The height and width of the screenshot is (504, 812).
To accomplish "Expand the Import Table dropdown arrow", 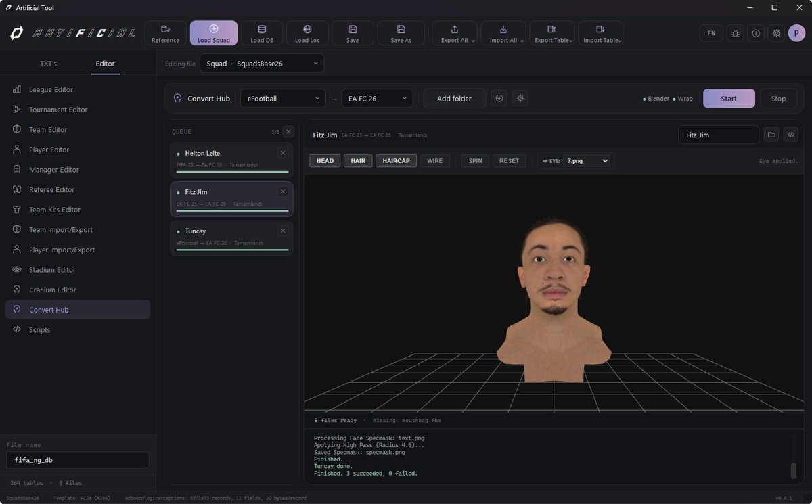I will [x=620, y=41].
